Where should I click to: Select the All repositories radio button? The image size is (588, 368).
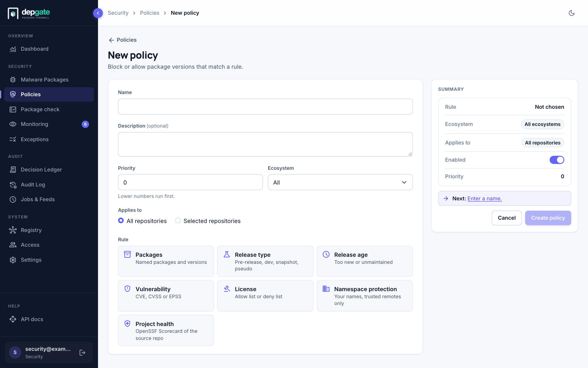(x=121, y=220)
